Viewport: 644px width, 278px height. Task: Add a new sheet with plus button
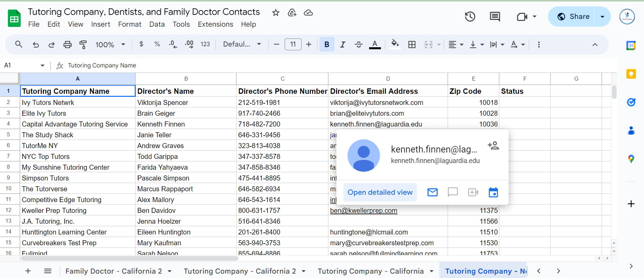[x=28, y=271]
